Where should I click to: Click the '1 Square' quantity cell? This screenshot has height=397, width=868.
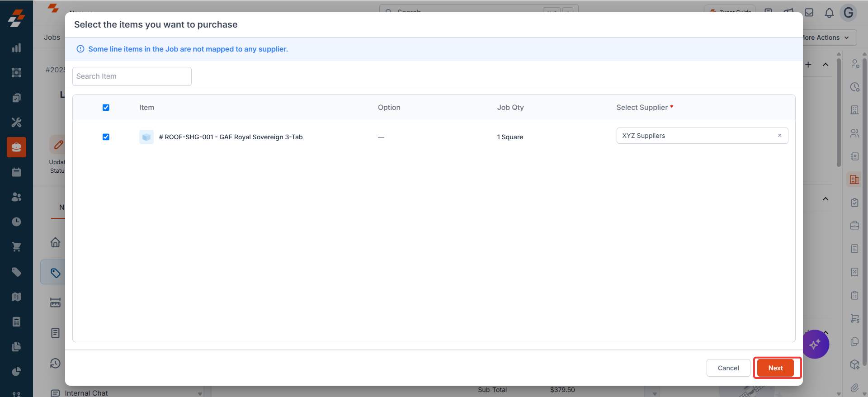(x=510, y=137)
